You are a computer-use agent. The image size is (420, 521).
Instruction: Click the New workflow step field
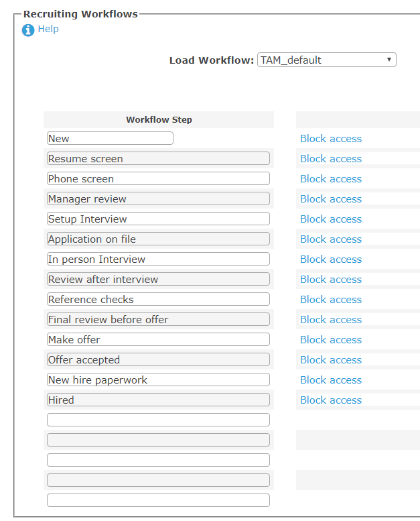110,138
